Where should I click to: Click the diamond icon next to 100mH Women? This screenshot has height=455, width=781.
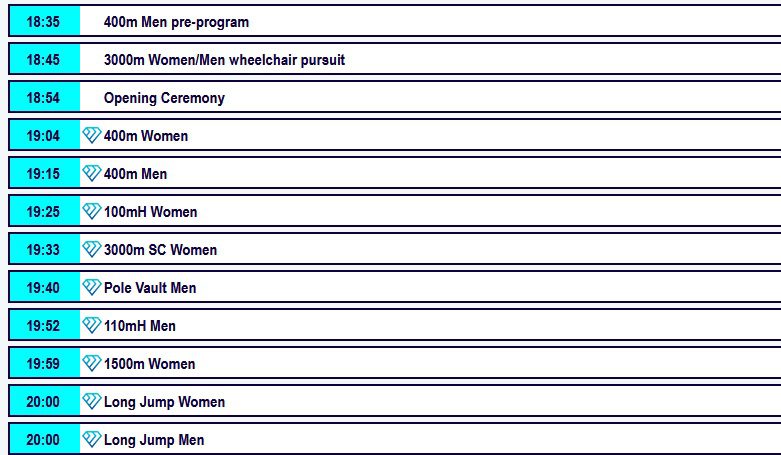pos(92,211)
